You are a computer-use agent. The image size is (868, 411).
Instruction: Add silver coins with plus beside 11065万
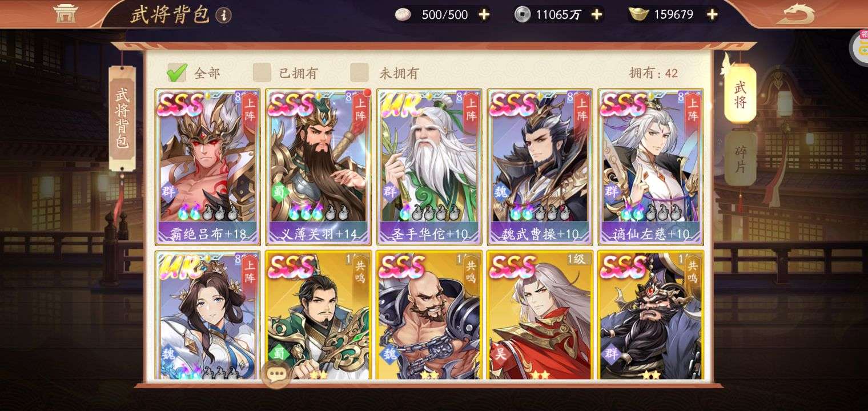597,15
